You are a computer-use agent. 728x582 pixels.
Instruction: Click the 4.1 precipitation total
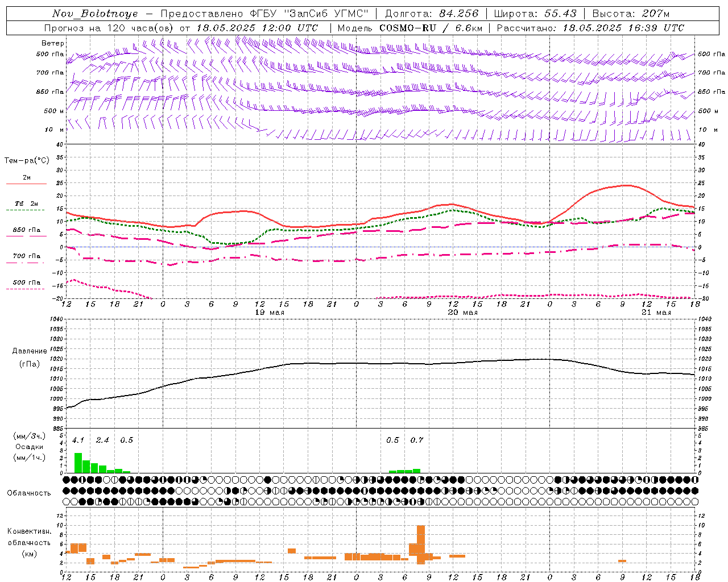point(78,440)
